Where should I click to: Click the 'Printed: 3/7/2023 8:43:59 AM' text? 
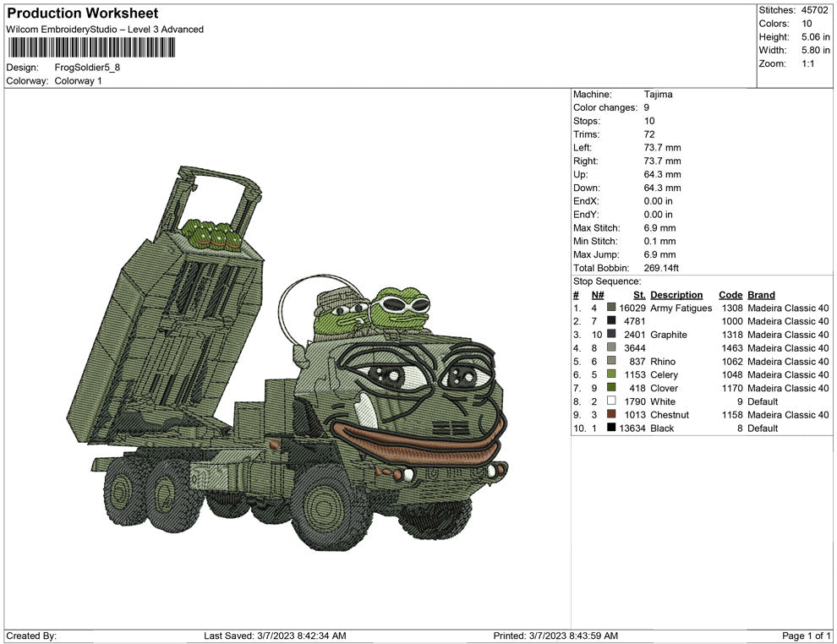tap(555, 636)
